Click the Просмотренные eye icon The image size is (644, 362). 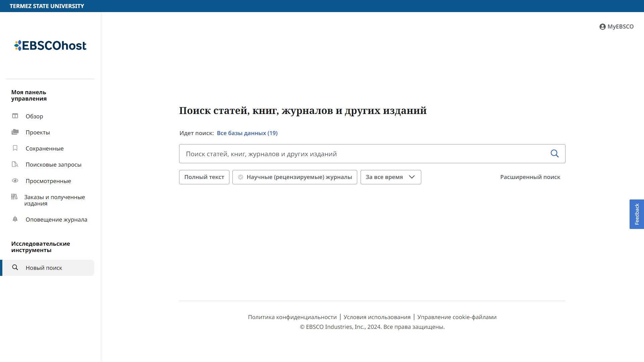tap(15, 181)
